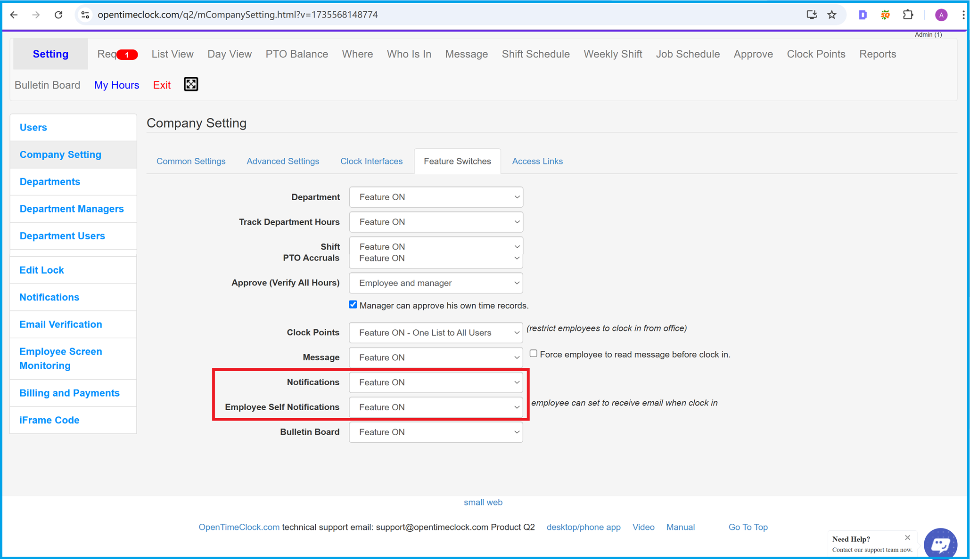Click the Exit icon in toolbar
Viewport: 970px width, 560px height.
click(162, 85)
